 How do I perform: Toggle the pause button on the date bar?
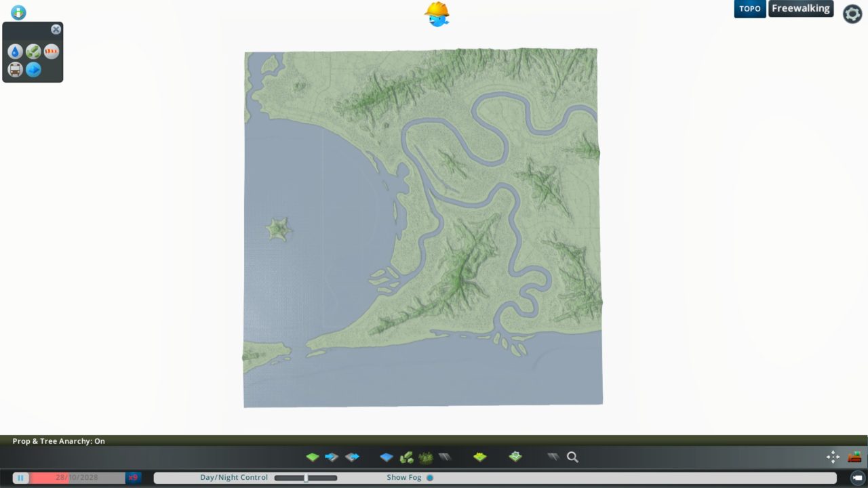[x=20, y=478]
